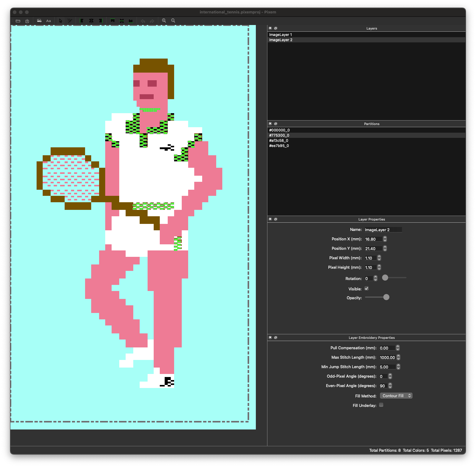Select the #ee7b95_0 partition
Image resolution: width=476 pixels, height=467 pixels.
point(279,146)
